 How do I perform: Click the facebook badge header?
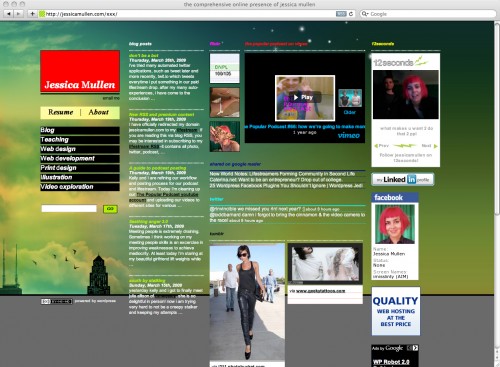(395, 198)
